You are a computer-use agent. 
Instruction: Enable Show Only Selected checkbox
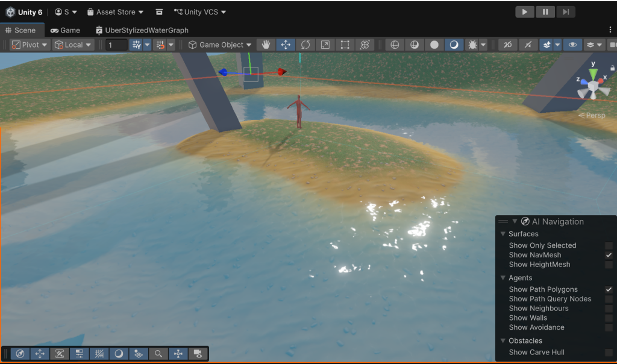pyautogui.click(x=609, y=245)
